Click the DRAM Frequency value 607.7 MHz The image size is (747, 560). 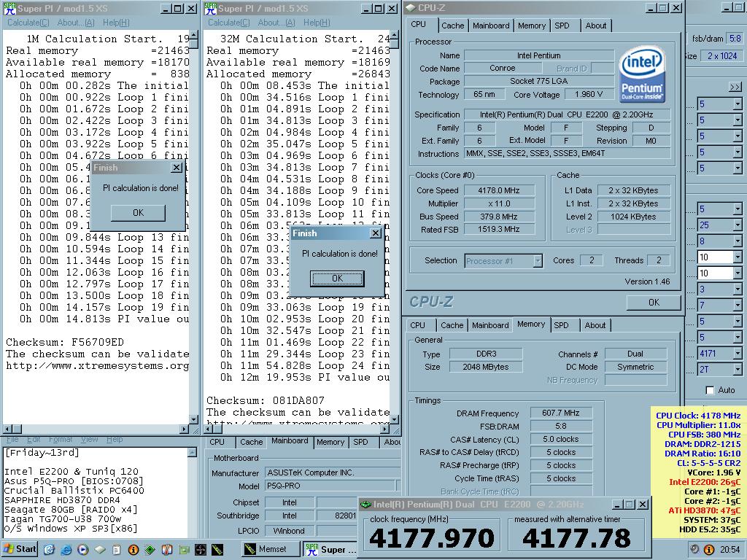[561, 413]
